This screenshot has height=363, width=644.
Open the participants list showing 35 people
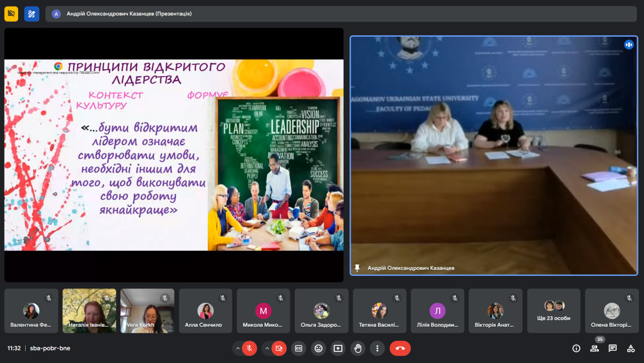click(594, 348)
